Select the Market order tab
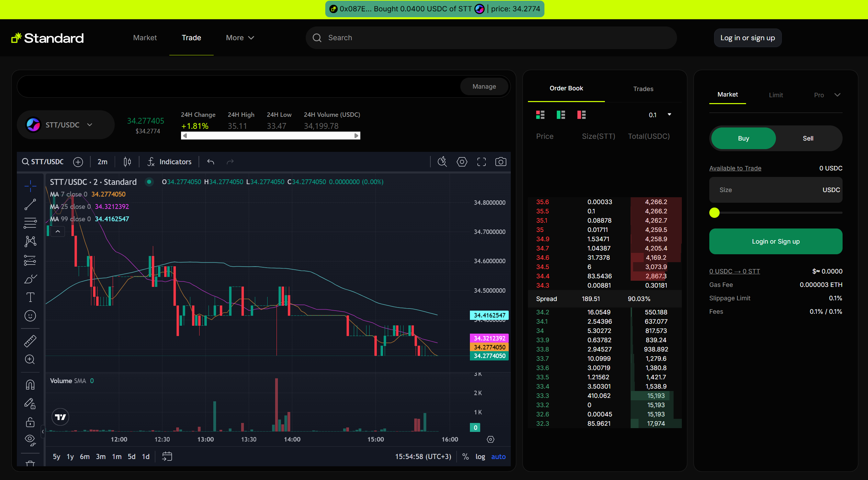868x480 pixels. click(x=728, y=94)
